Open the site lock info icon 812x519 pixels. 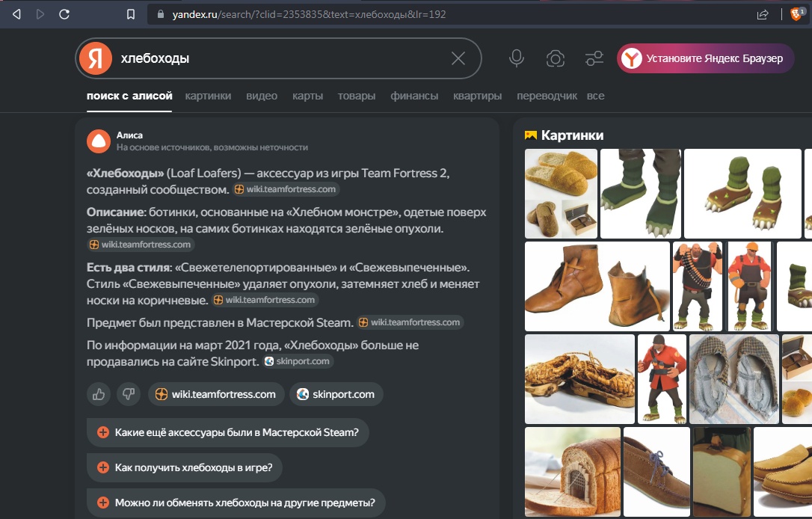pyautogui.click(x=161, y=14)
